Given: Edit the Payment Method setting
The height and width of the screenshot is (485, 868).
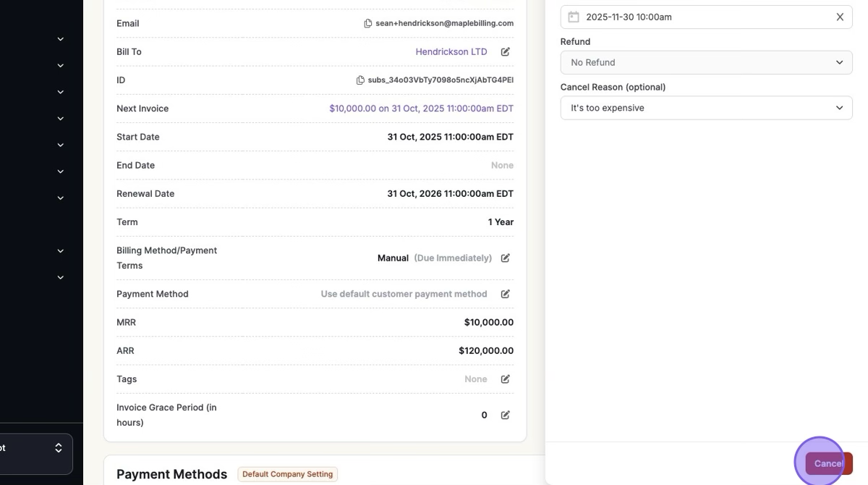Looking at the screenshot, I should tap(506, 294).
